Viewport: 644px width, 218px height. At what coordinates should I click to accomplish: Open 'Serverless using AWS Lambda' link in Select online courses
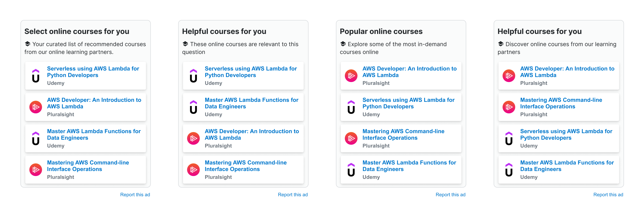coord(93,72)
